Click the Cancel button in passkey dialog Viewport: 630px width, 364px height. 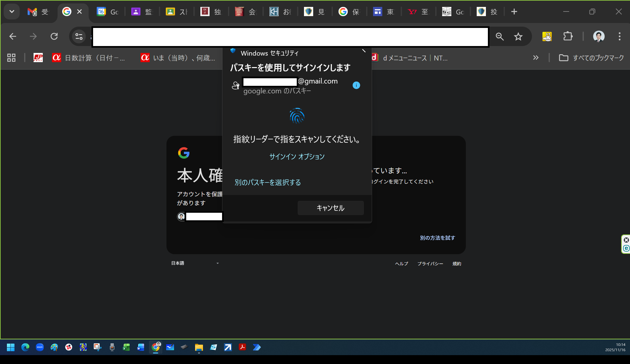pyautogui.click(x=330, y=208)
